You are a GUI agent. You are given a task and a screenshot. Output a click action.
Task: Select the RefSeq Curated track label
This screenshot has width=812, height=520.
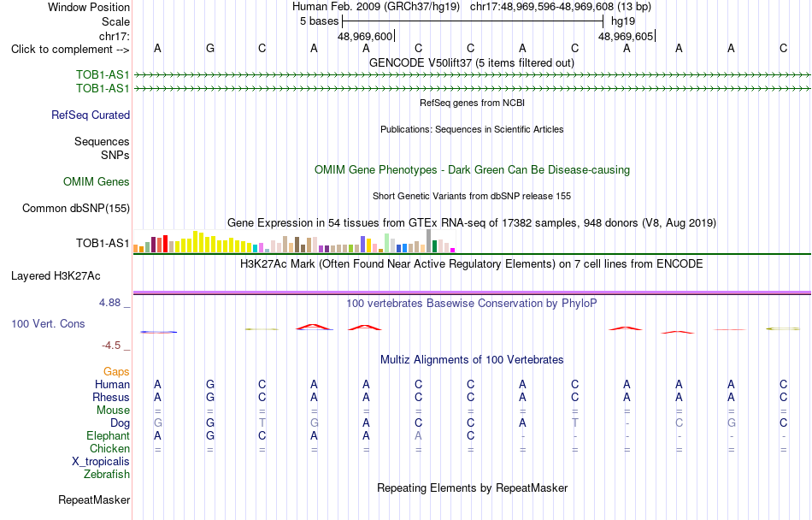pyautogui.click(x=91, y=115)
